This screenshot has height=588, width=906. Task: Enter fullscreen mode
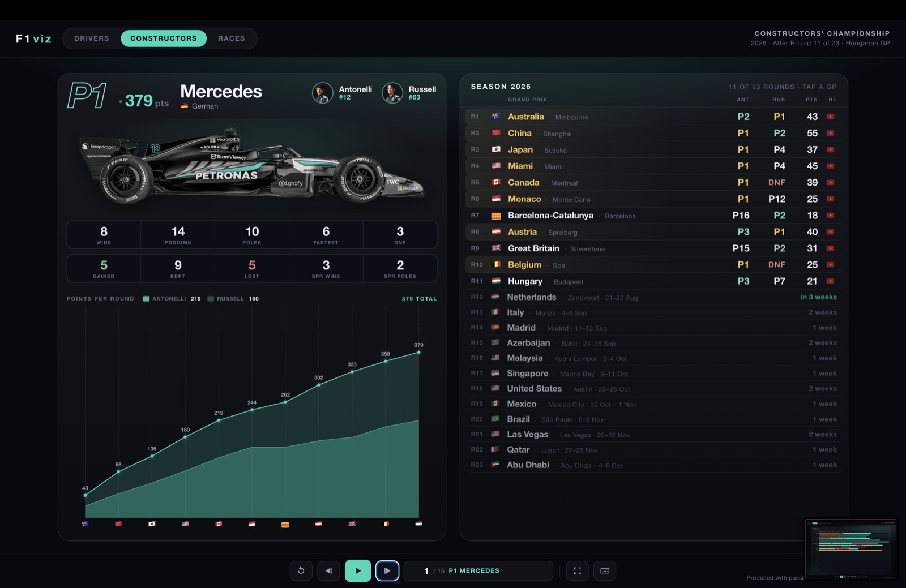point(577,570)
